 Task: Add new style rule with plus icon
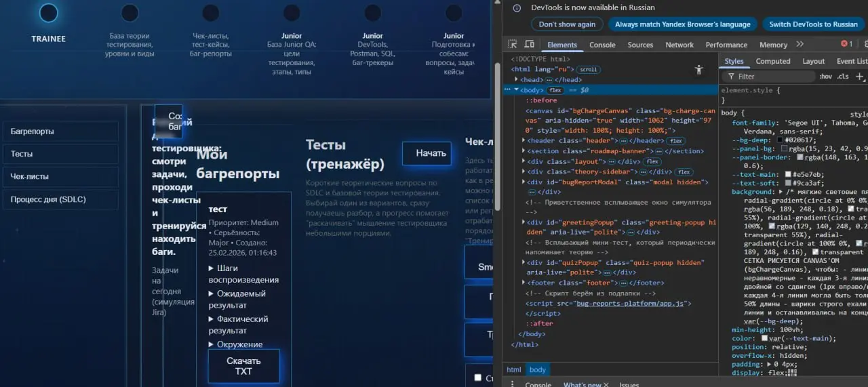tap(861, 77)
